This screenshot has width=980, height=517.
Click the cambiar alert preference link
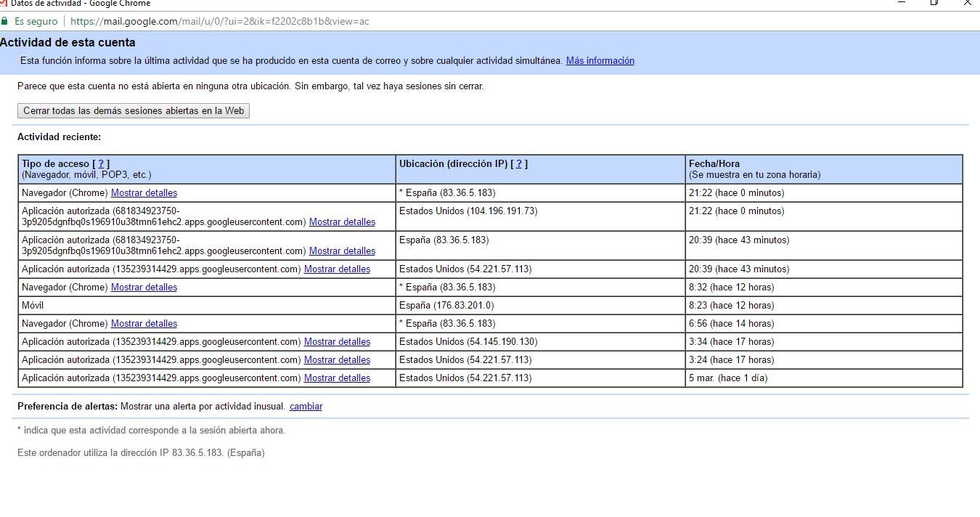point(306,407)
